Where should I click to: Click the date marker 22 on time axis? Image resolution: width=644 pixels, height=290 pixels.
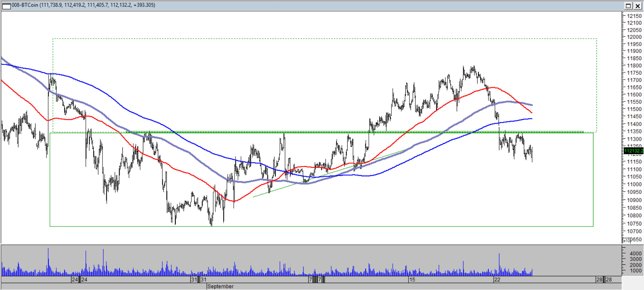click(497, 279)
